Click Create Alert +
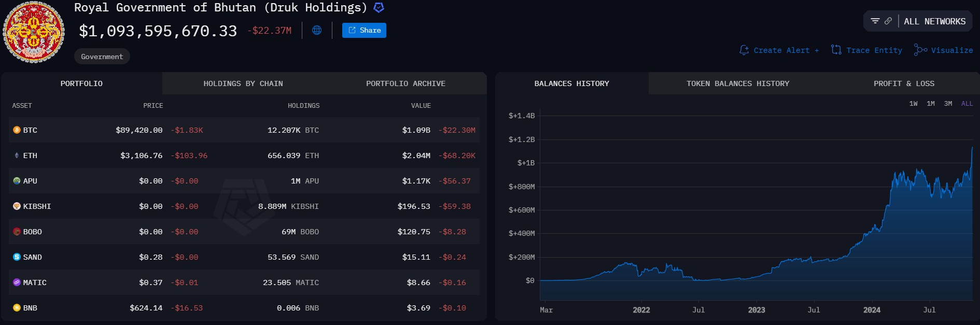 tap(786, 50)
